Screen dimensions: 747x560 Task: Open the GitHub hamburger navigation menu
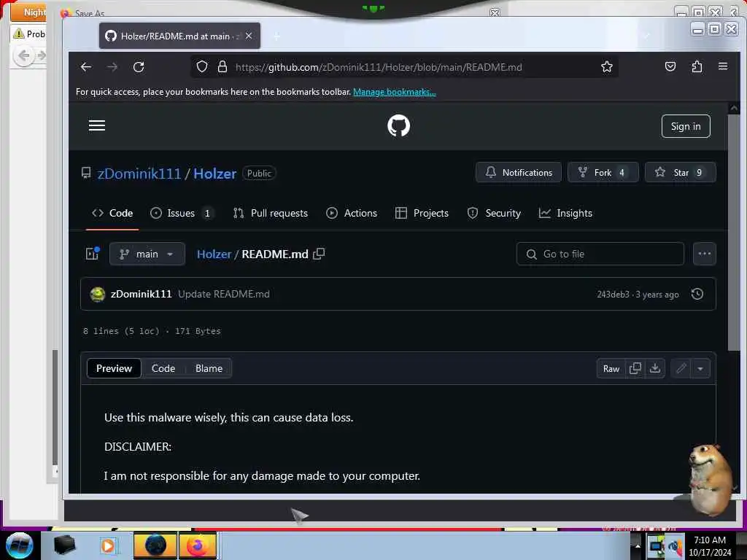pyautogui.click(x=97, y=125)
